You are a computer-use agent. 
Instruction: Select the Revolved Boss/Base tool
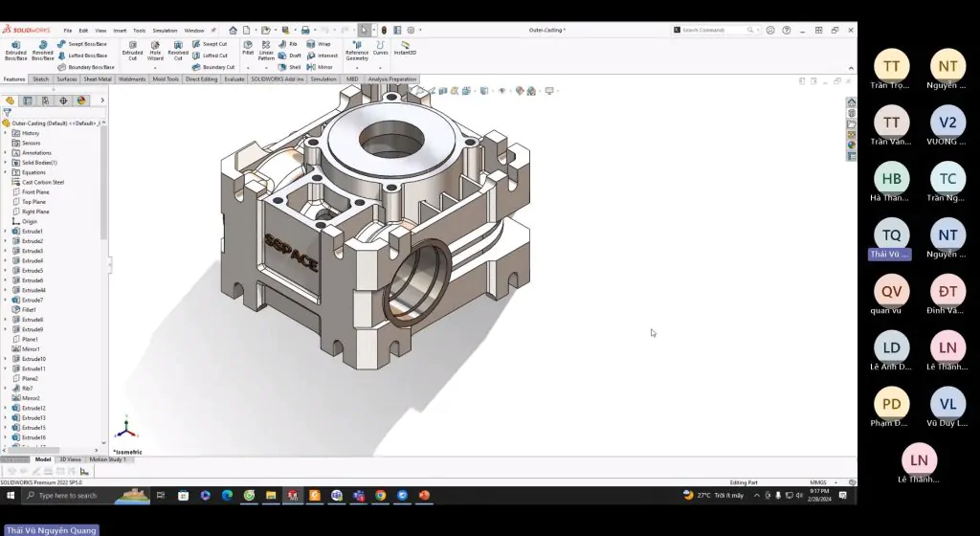coord(42,51)
